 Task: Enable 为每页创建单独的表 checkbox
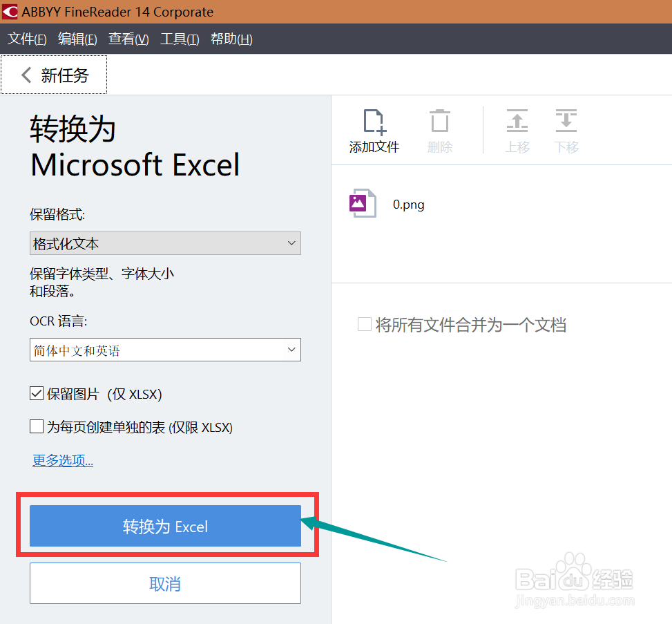coord(37,426)
